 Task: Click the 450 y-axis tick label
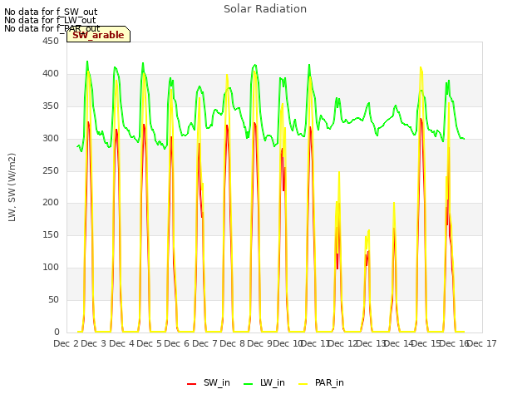coord(51,41)
